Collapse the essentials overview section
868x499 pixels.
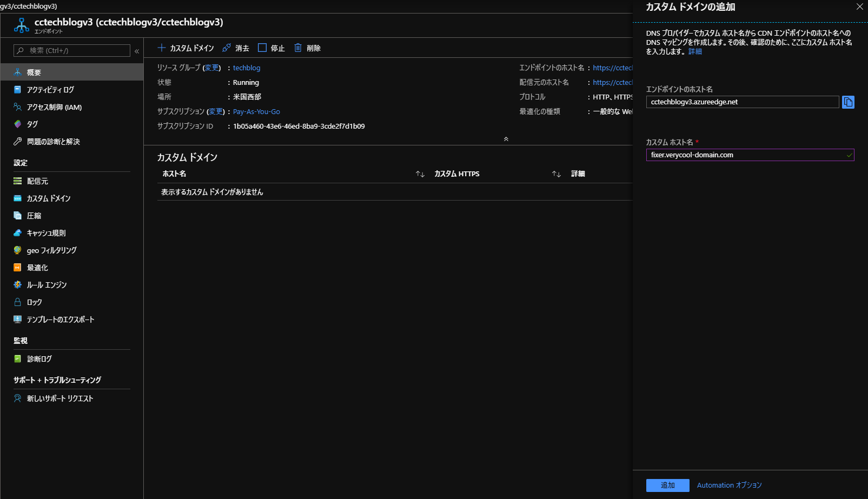[x=506, y=139]
